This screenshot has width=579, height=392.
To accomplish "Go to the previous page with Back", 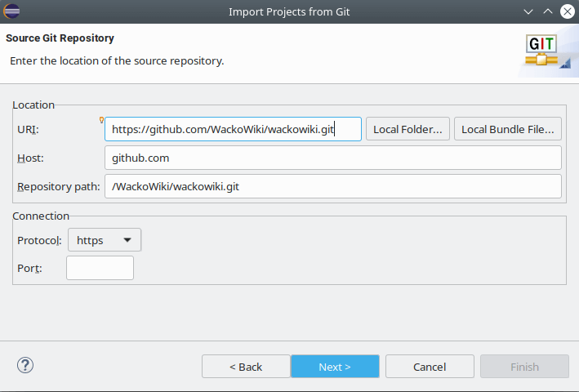I will click(246, 367).
